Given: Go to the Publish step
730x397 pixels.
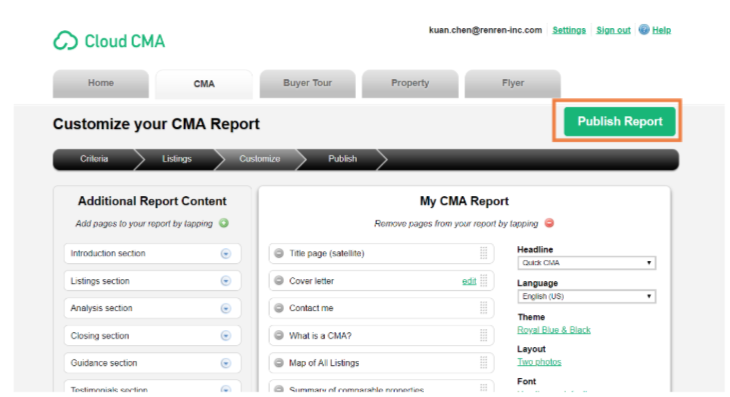Looking at the screenshot, I should click(x=343, y=159).
